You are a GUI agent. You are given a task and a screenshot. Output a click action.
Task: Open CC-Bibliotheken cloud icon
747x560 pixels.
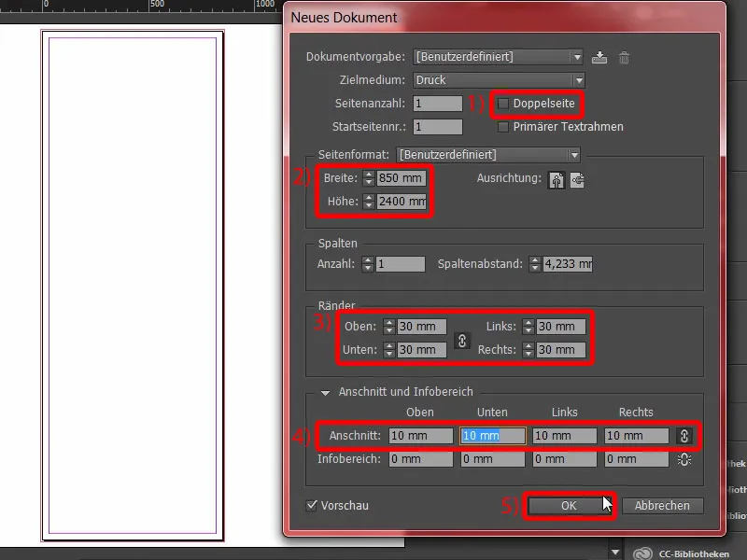tap(642, 553)
